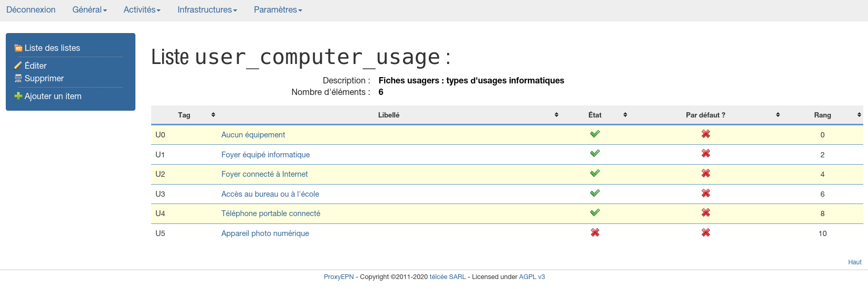Screen dimensions: 868x289
Task: Open the Général dropdown menu
Action: click(x=89, y=10)
